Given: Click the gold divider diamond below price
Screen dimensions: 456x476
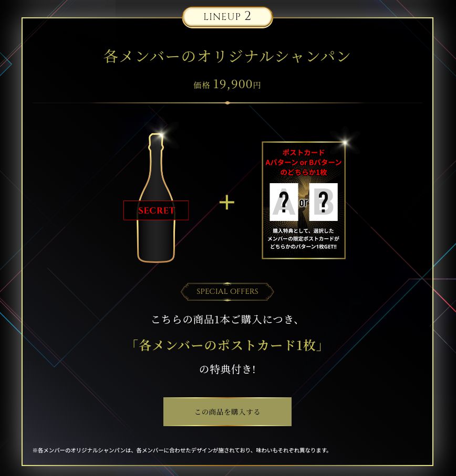Looking at the screenshot, I should (x=227, y=103).
